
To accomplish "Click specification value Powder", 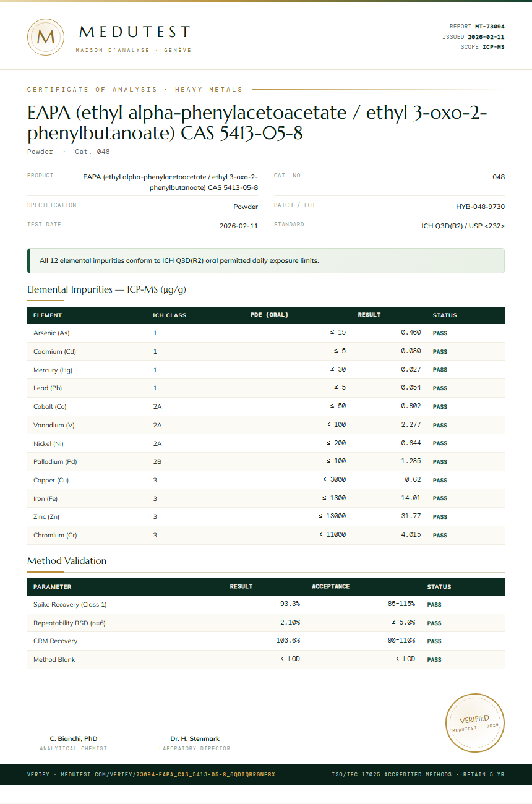I will tap(246, 207).
